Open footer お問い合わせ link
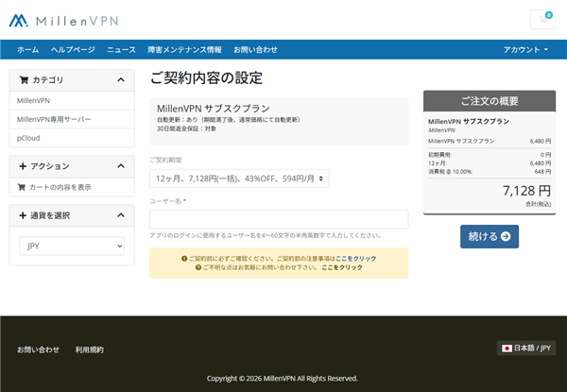 point(38,349)
